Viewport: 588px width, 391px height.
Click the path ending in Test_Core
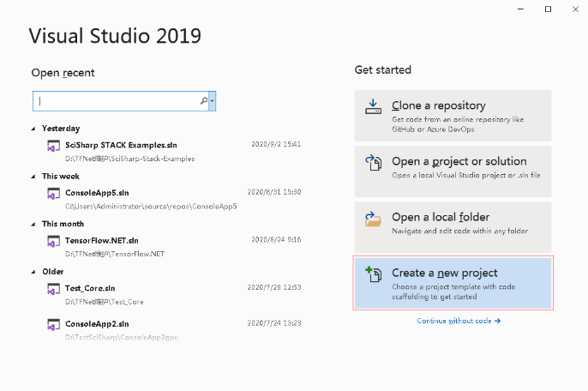105,302
